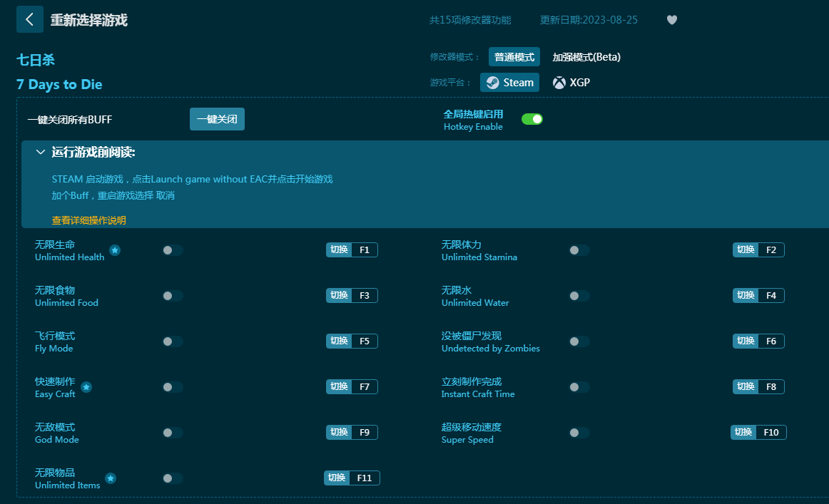This screenshot has height=504, width=829.
Task: Click 更新日期:2023-08-25 text
Action: click(x=589, y=20)
